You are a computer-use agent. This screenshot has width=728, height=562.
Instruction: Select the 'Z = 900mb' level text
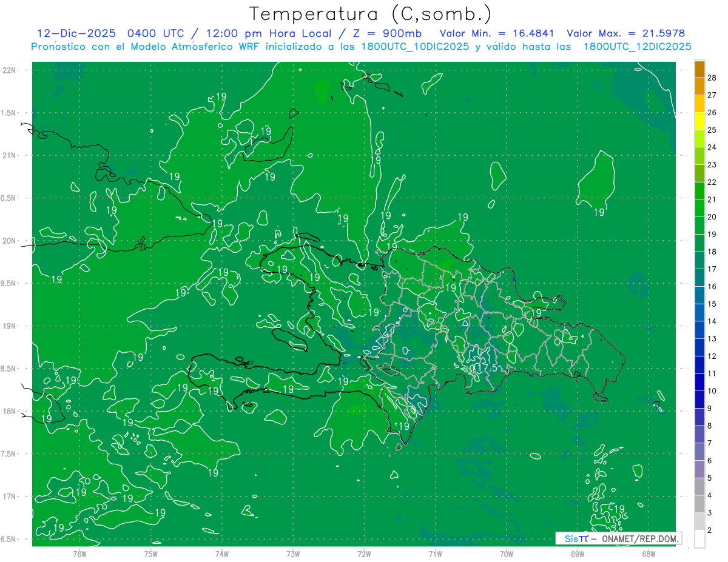(x=388, y=33)
